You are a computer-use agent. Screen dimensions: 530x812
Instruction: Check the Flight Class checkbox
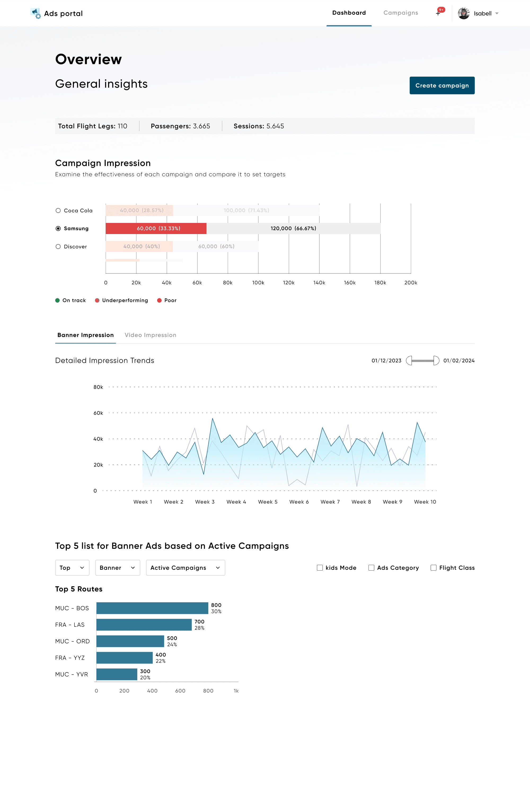click(x=433, y=568)
